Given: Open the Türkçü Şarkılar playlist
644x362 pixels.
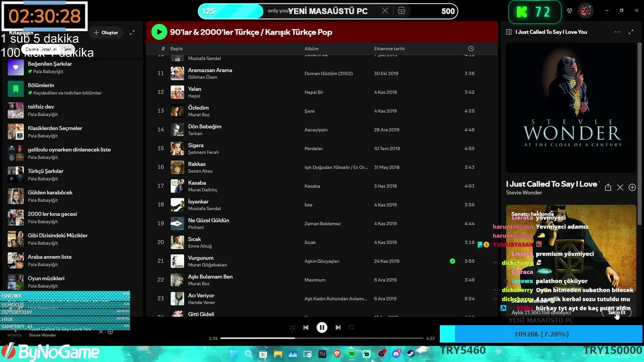Looking at the screenshot, I should [x=70, y=174].
